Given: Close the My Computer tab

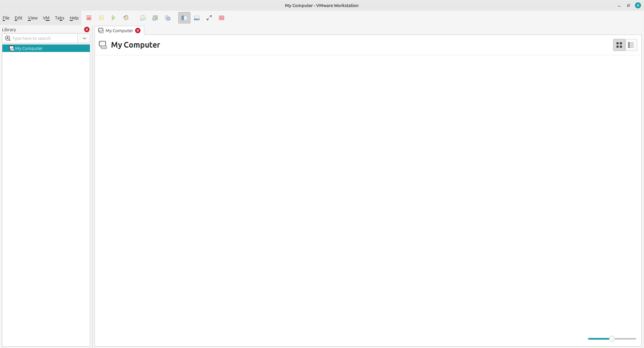Looking at the screenshot, I should point(138,31).
